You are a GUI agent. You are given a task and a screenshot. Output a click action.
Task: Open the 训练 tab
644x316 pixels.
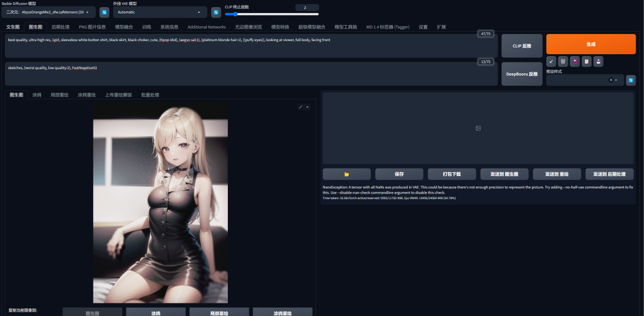click(147, 27)
